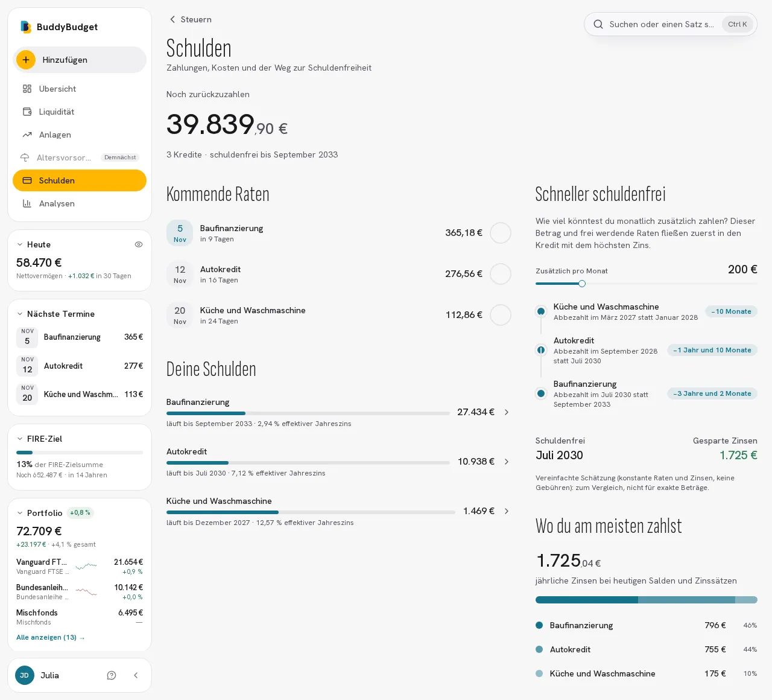Viewport: 772px width, 700px height.
Task: Click the JD user avatar
Action: [25, 675]
